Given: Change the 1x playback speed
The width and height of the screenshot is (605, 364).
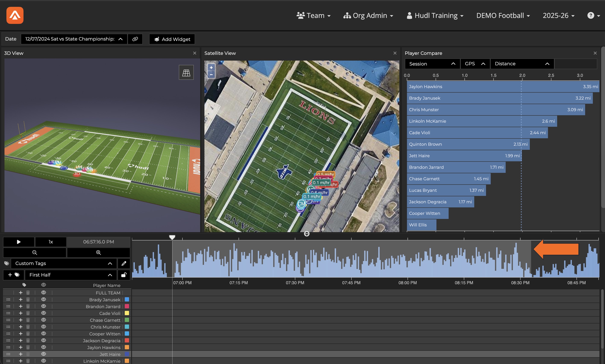Looking at the screenshot, I should click(x=51, y=242).
